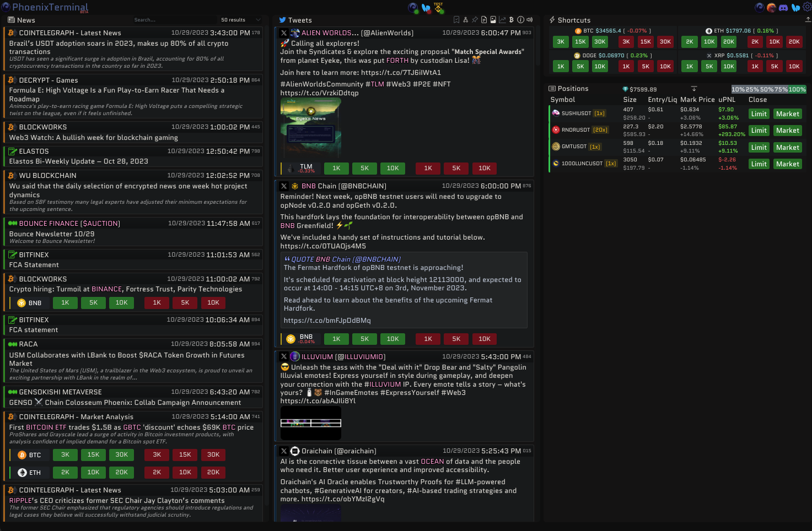Select 10% close size

coord(738,89)
